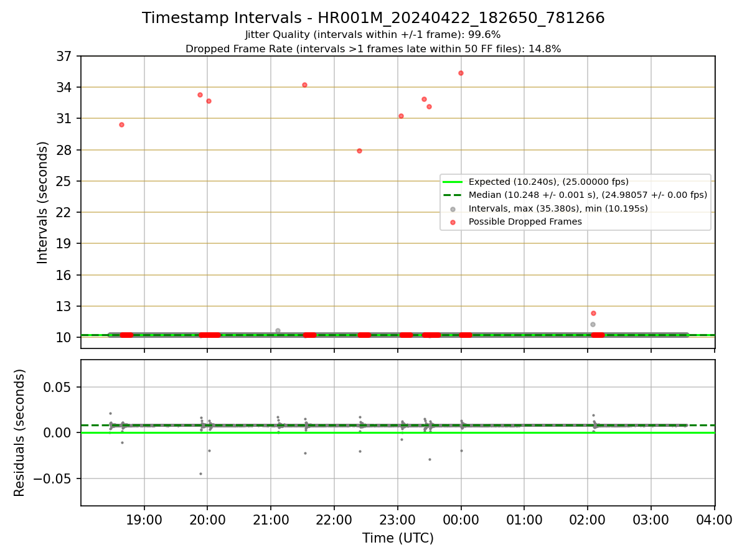Screen dimensions: 747x560
Task: Click the "Intervals (seconds)" y-axis label
Action: pos(43,202)
